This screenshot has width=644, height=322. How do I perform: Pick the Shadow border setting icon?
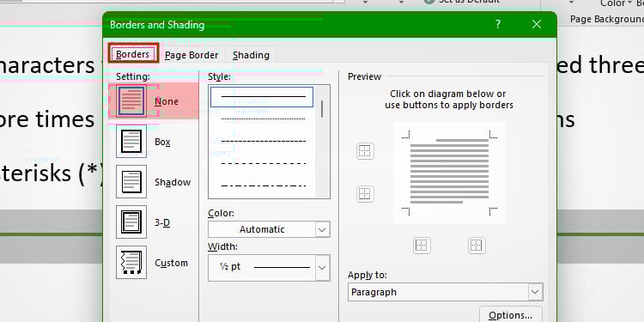[x=131, y=181]
